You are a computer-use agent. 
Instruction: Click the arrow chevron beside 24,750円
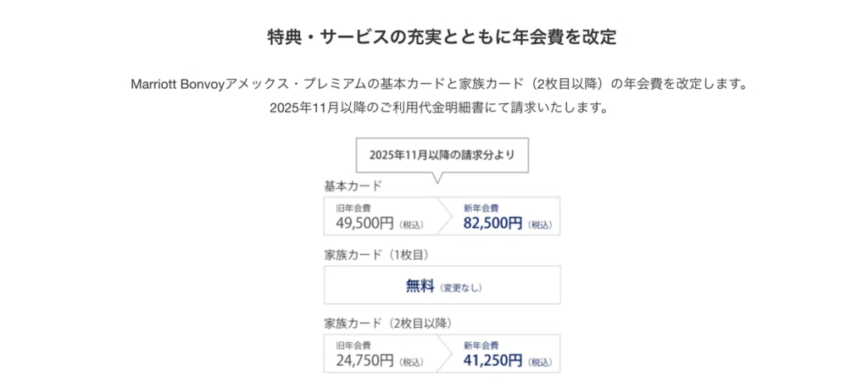(447, 354)
